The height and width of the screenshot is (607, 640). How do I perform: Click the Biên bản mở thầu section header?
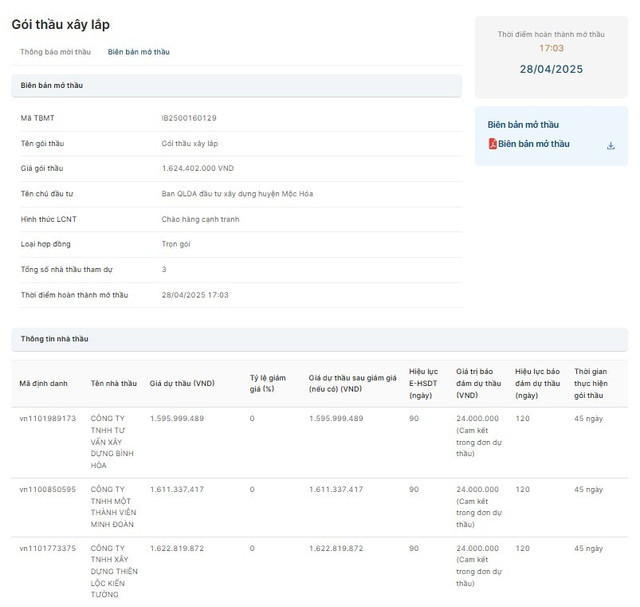(x=52, y=86)
